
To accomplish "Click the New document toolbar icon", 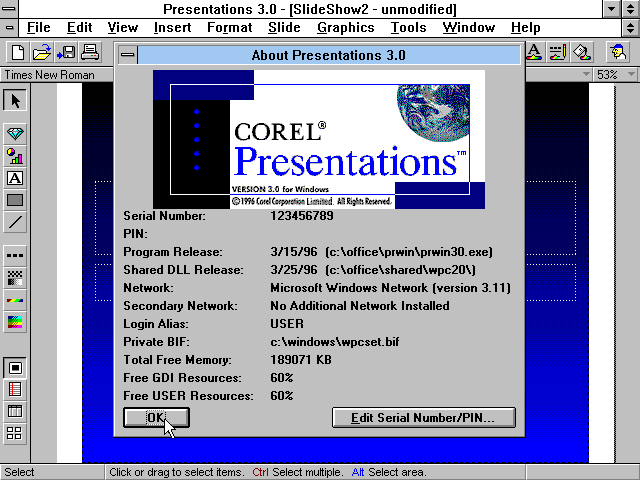I will [18, 52].
